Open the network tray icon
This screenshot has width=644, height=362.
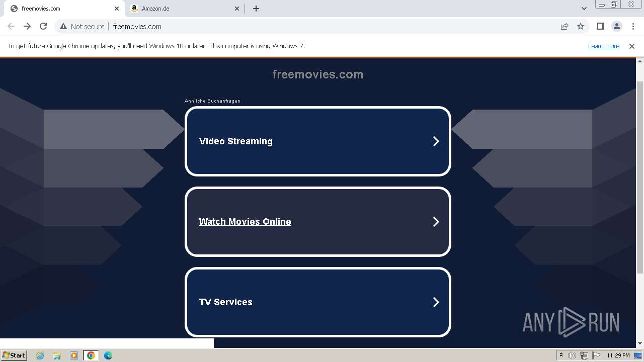(584, 355)
